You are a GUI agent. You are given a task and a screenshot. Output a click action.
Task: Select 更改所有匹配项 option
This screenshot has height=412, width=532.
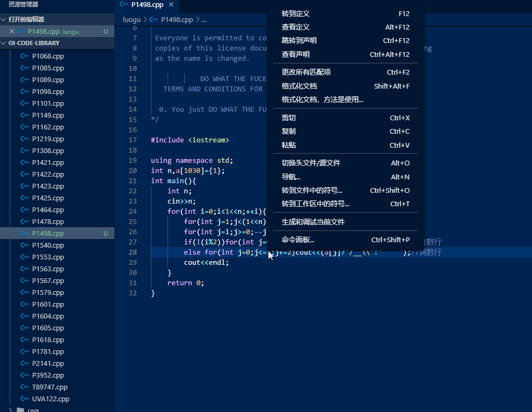point(345,73)
